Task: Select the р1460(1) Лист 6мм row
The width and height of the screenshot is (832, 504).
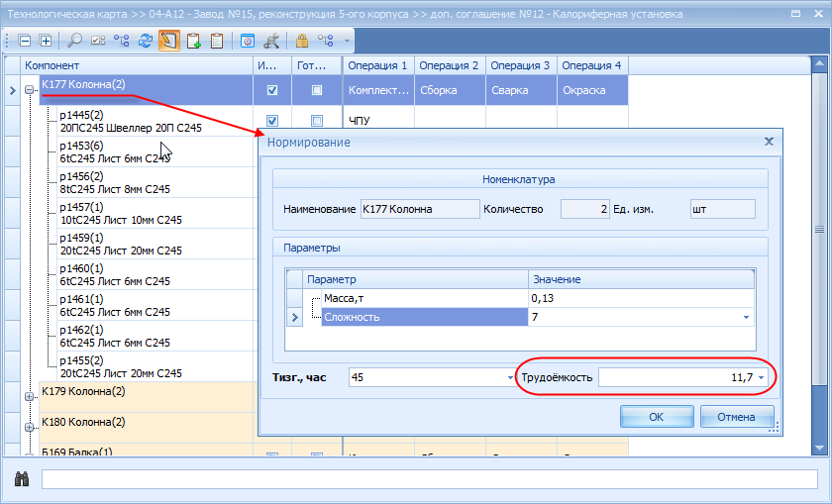Action: pos(155,275)
